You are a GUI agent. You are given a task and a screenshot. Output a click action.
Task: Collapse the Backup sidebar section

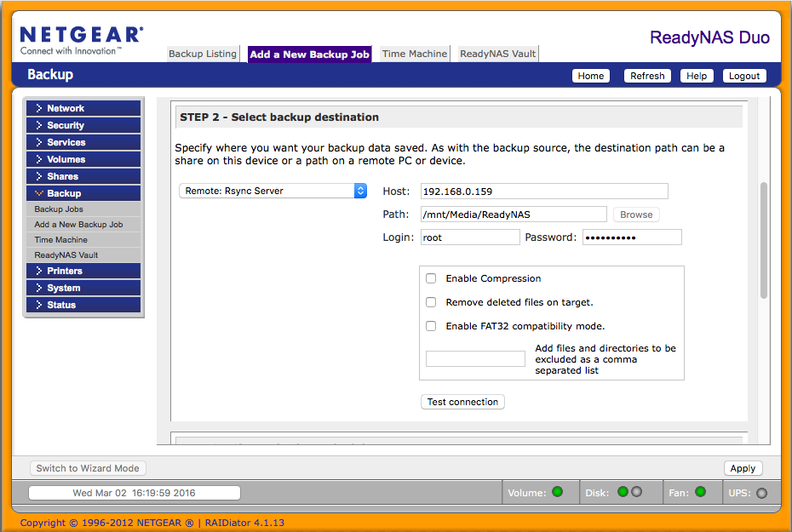click(83, 193)
